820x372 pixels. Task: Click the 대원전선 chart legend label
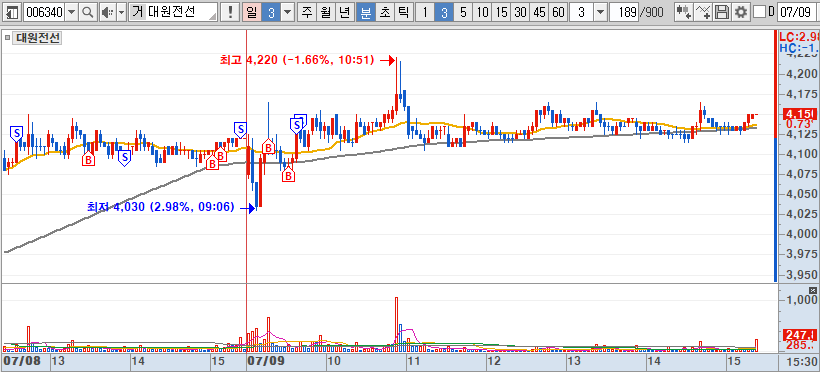click(37, 38)
